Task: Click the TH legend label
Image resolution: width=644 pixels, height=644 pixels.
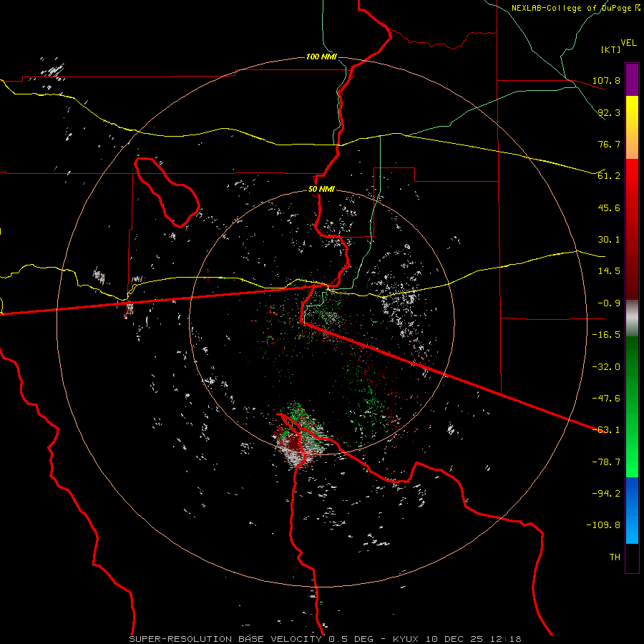Action: coord(615,557)
